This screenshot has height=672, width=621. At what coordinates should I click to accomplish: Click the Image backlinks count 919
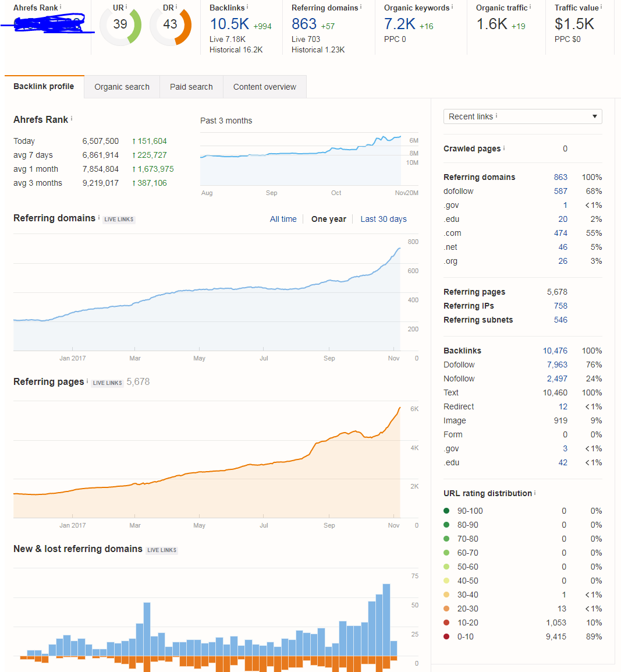click(x=560, y=420)
